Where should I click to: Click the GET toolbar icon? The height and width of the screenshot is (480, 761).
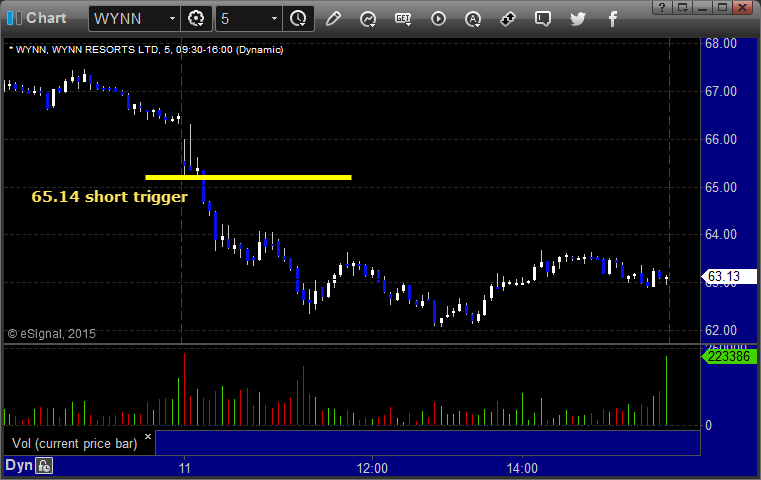(x=402, y=18)
